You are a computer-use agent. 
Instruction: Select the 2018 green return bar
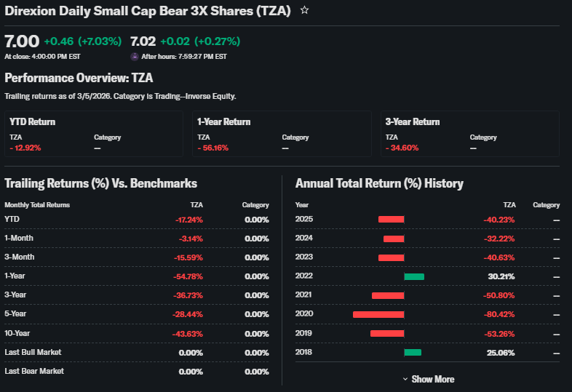point(413,352)
